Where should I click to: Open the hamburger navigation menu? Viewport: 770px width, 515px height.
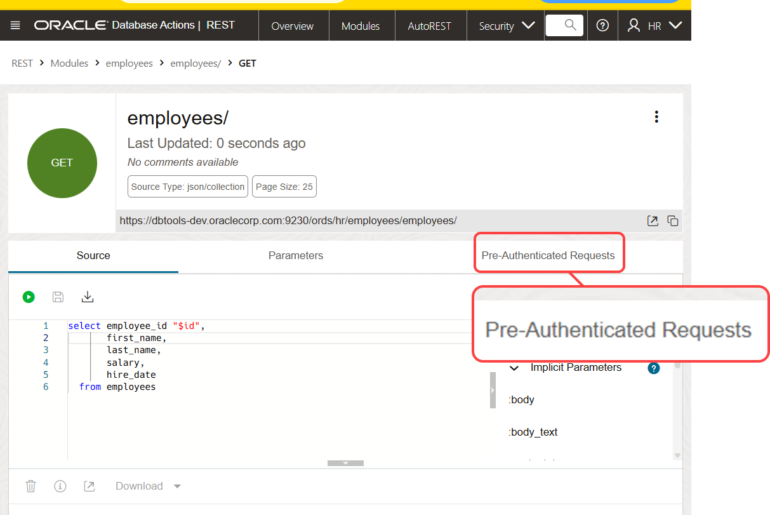point(15,25)
